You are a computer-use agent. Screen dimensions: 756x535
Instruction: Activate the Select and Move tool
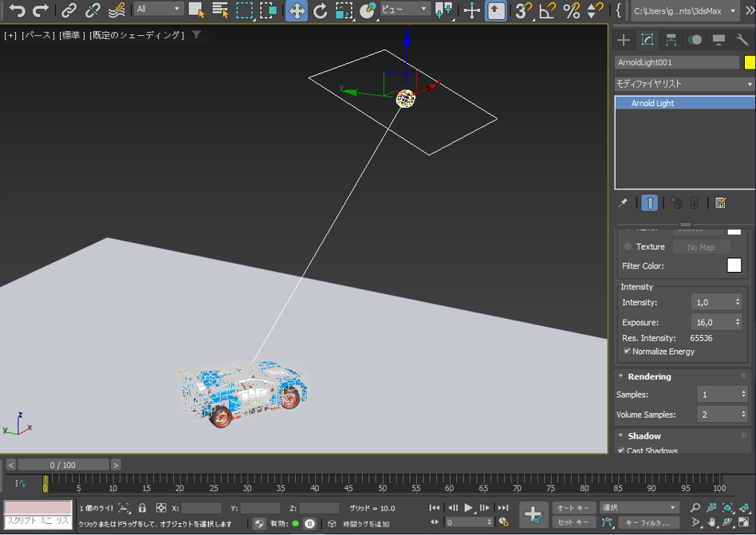[297, 10]
